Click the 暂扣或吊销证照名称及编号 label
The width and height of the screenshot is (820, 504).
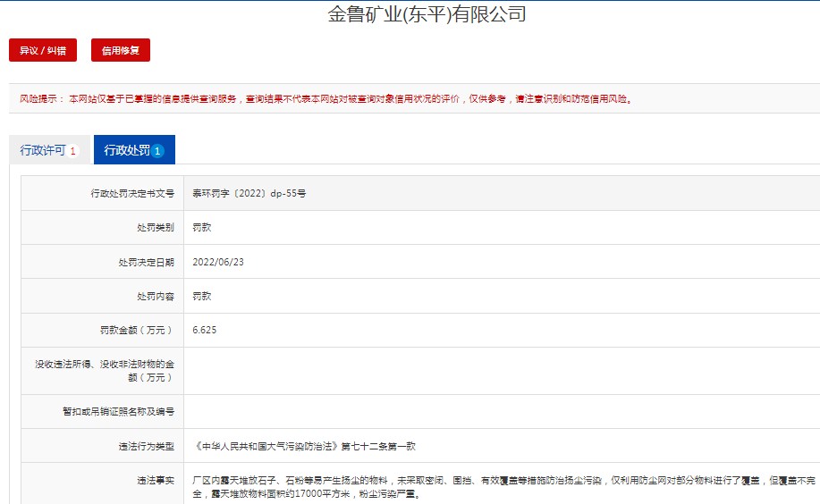tap(118, 411)
